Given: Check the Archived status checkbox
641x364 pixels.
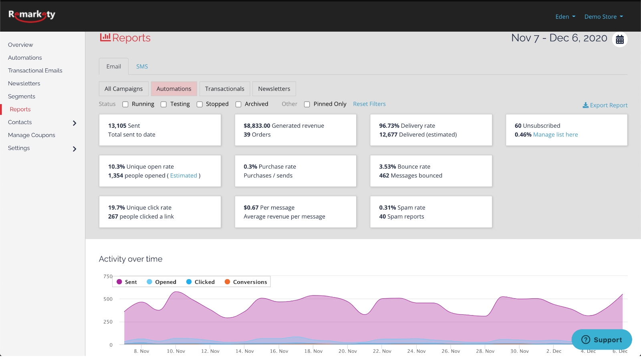Looking at the screenshot, I should pyautogui.click(x=238, y=104).
